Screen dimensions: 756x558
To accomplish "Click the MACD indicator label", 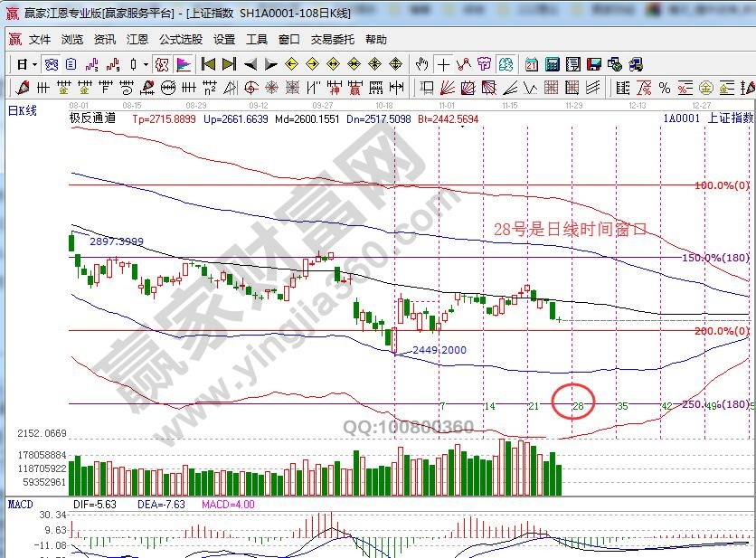I will pos(21,502).
